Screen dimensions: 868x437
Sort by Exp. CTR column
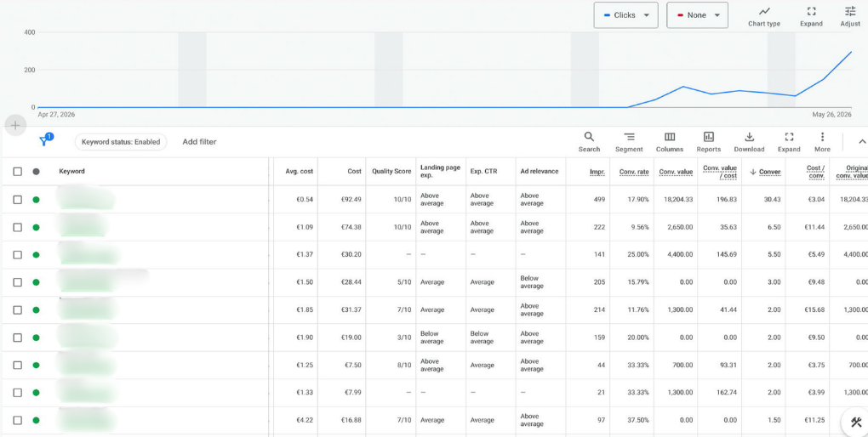coord(484,172)
